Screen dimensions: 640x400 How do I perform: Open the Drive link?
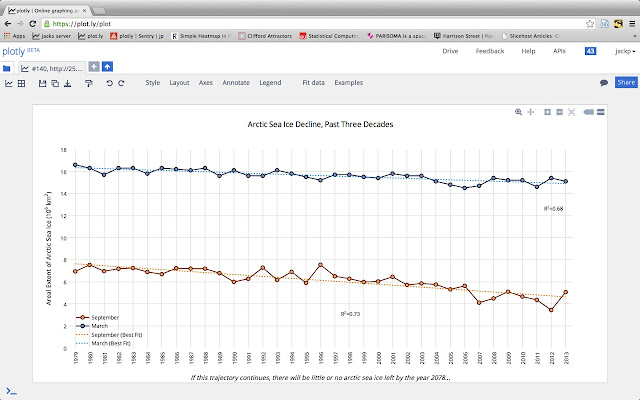tap(450, 51)
